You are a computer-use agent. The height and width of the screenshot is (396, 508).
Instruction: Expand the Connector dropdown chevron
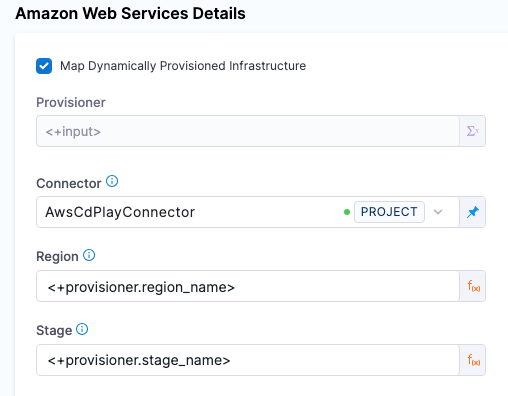click(438, 212)
